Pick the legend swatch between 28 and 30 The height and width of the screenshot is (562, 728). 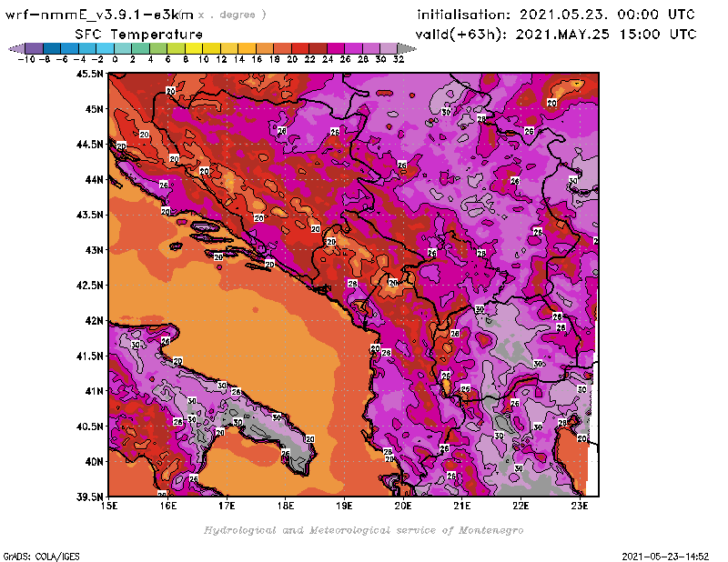(x=370, y=48)
